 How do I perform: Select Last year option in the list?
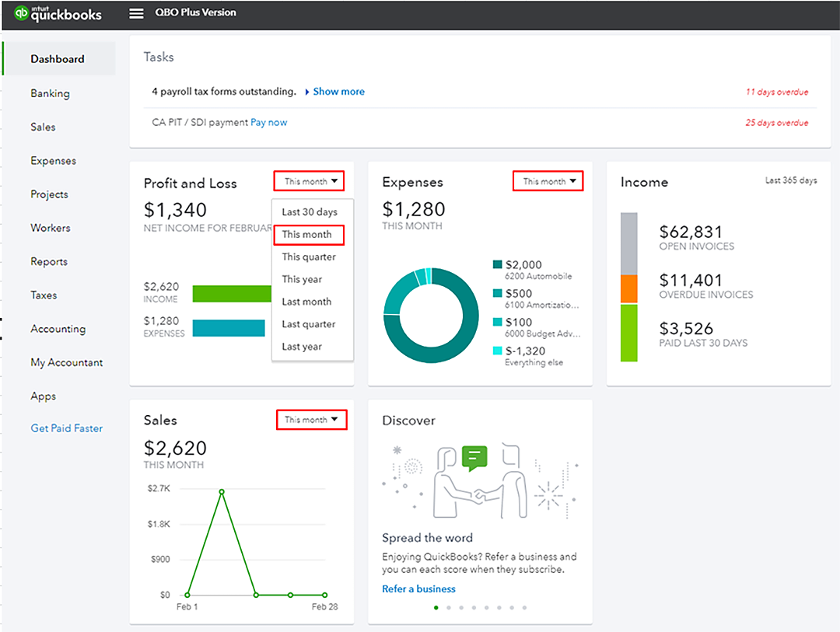[302, 347]
